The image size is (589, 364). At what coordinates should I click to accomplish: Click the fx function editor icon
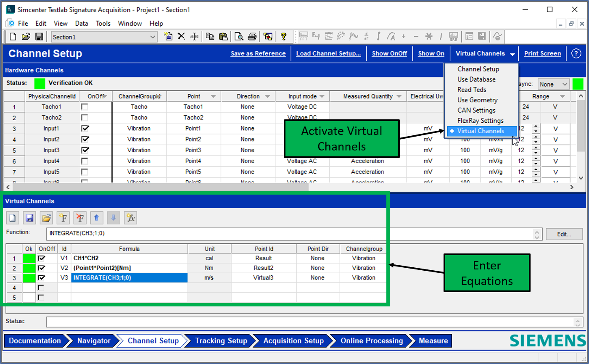click(x=131, y=218)
